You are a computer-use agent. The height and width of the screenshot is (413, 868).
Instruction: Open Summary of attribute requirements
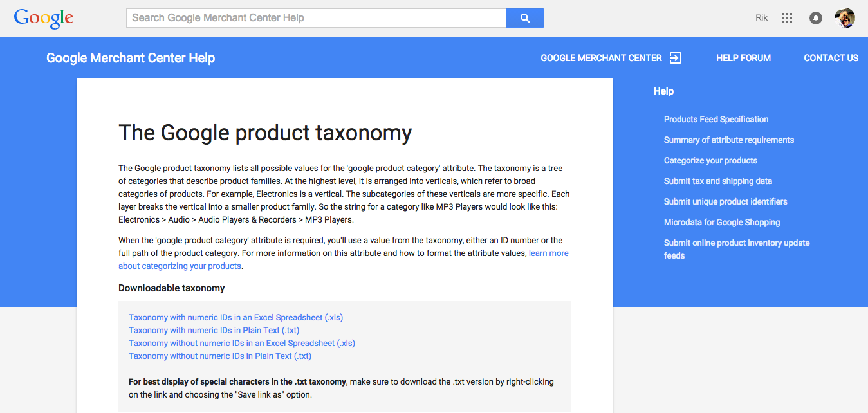point(729,140)
